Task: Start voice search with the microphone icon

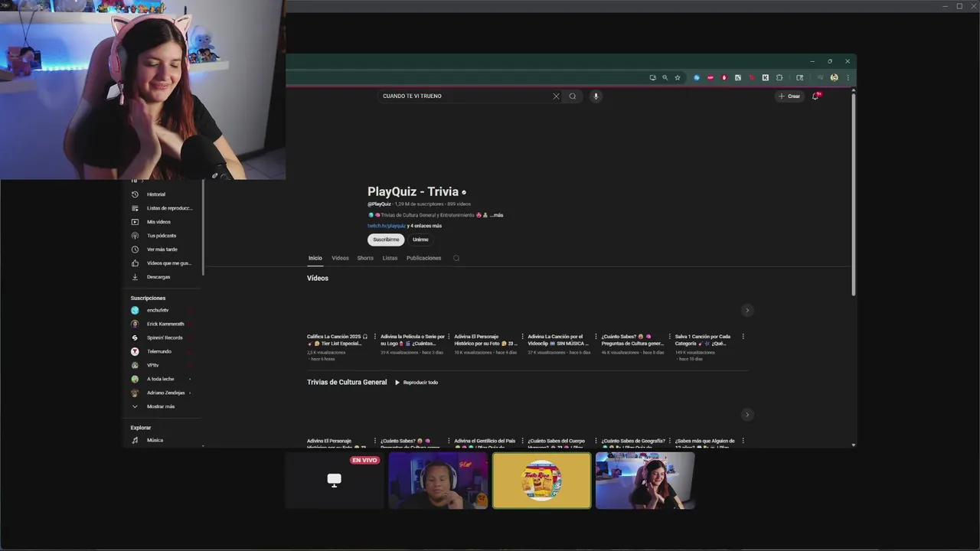Action: tap(596, 96)
